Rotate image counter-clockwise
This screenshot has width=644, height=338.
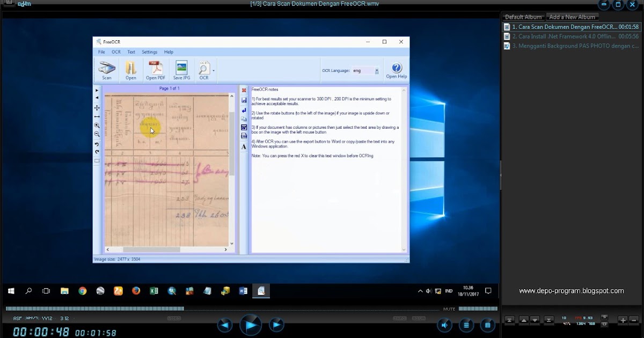tap(97, 144)
